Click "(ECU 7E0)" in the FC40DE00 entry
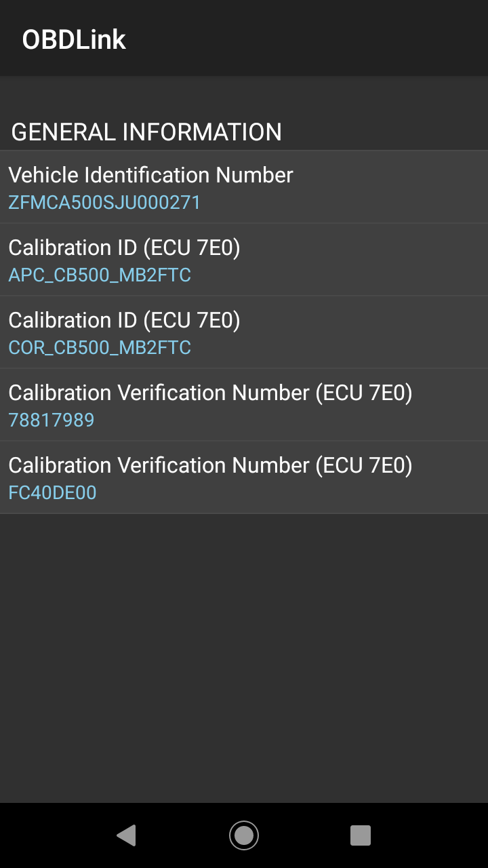Viewport: 488px width, 868px height. coord(364,465)
